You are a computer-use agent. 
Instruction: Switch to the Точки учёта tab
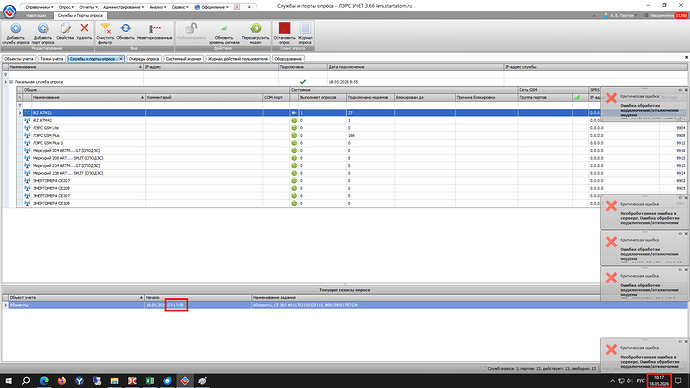coord(51,59)
